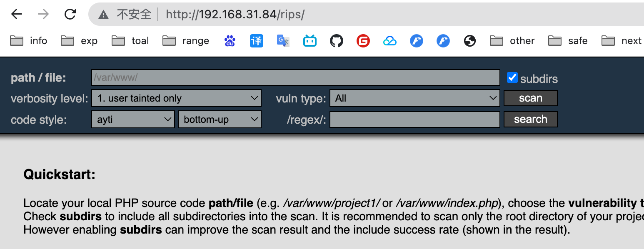Open the black globe bookmark icon
The image size is (644, 249).
click(x=470, y=41)
